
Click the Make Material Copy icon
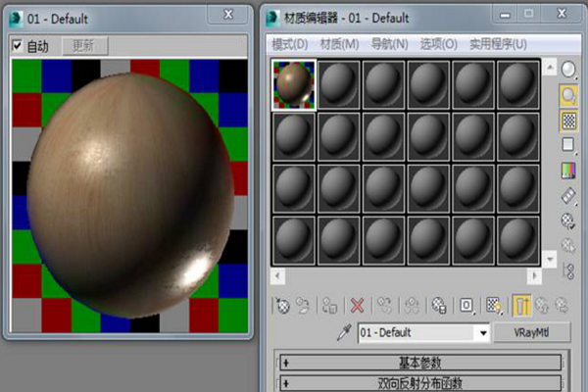tap(384, 306)
